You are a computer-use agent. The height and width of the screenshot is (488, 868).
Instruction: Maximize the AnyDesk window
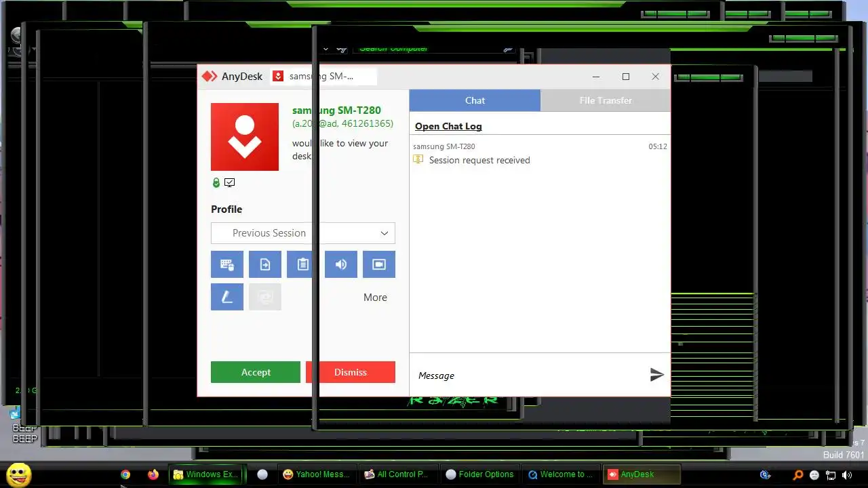coord(626,77)
